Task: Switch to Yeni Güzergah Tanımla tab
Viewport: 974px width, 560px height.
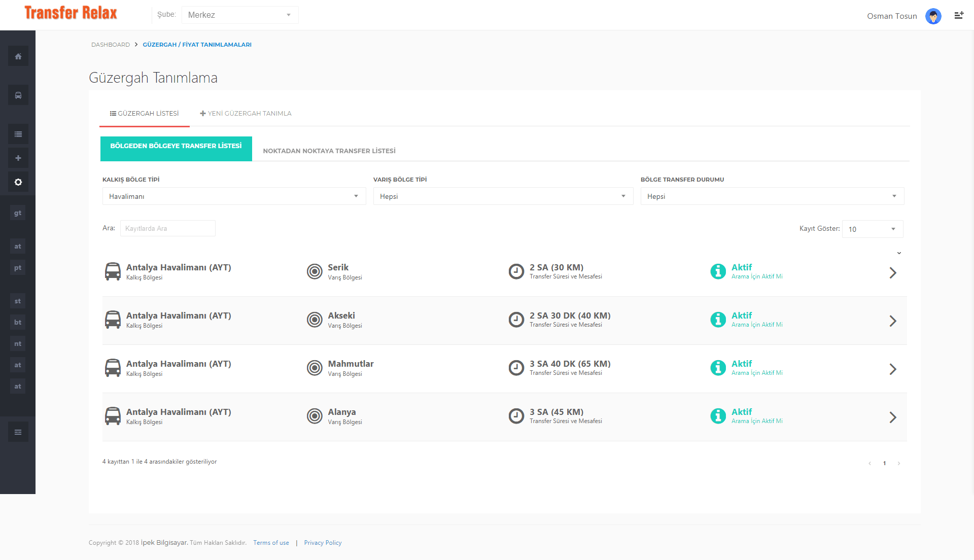Action: click(x=246, y=114)
